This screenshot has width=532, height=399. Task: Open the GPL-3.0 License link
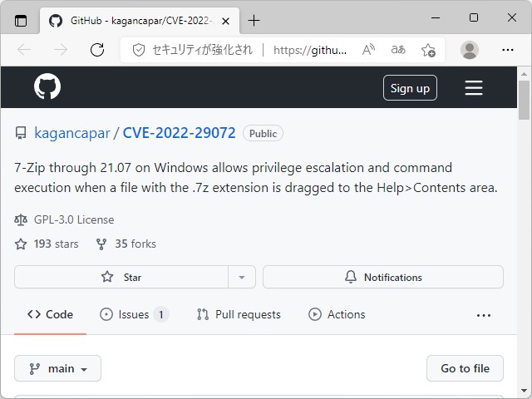(74, 219)
